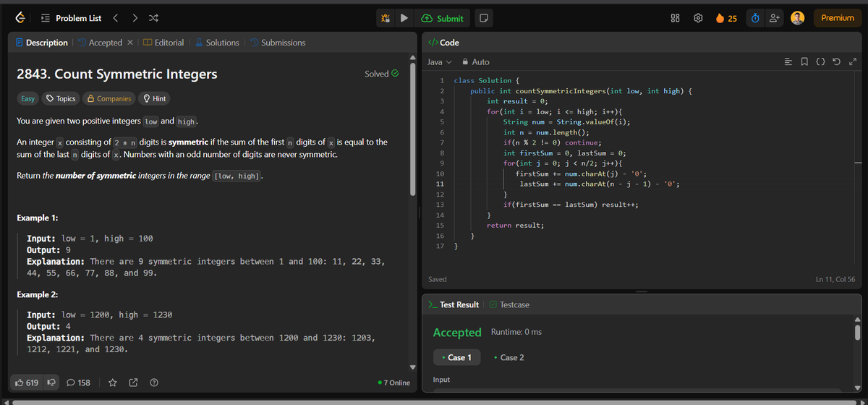Click the Auto lock indicator
The height and width of the screenshot is (405, 868).
[x=476, y=62]
